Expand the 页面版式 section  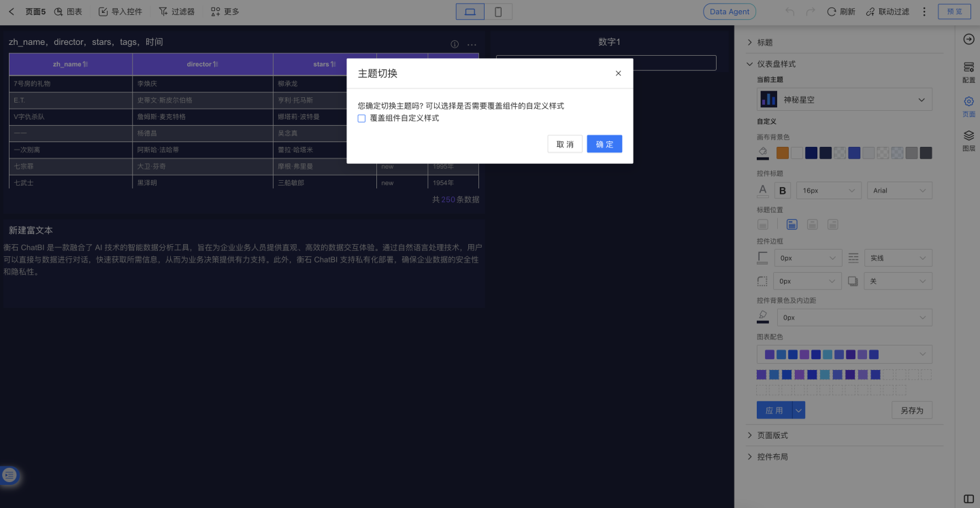coord(772,435)
